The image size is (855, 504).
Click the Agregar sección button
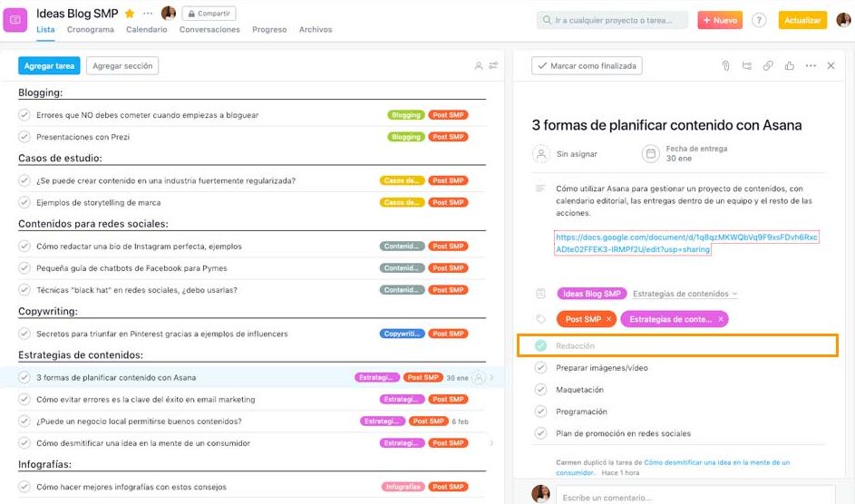(122, 66)
